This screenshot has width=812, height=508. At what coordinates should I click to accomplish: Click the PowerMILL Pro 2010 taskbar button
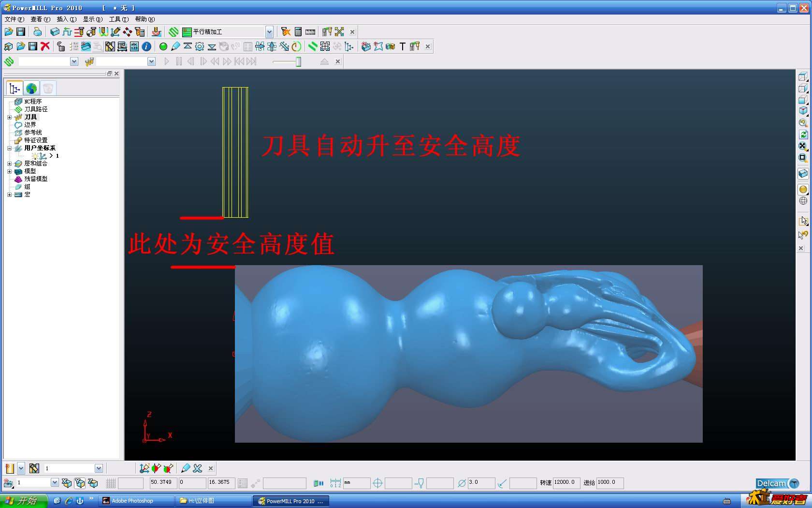tap(290, 501)
